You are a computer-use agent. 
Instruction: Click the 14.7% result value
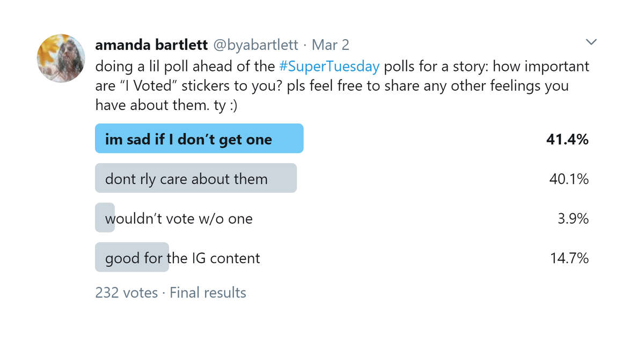coord(569,258)
